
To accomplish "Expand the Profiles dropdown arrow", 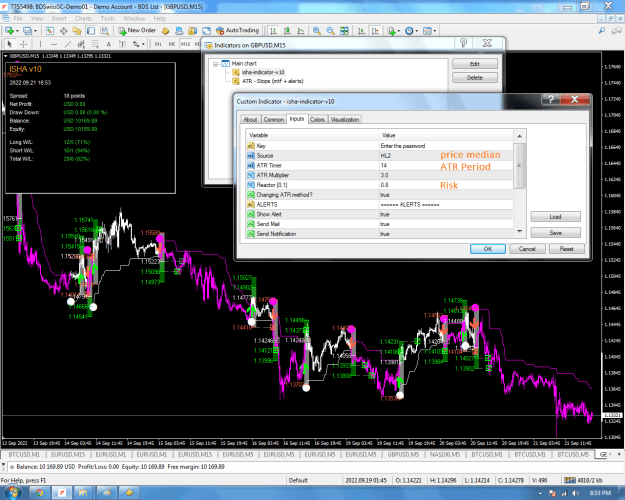I will (35, 31).
